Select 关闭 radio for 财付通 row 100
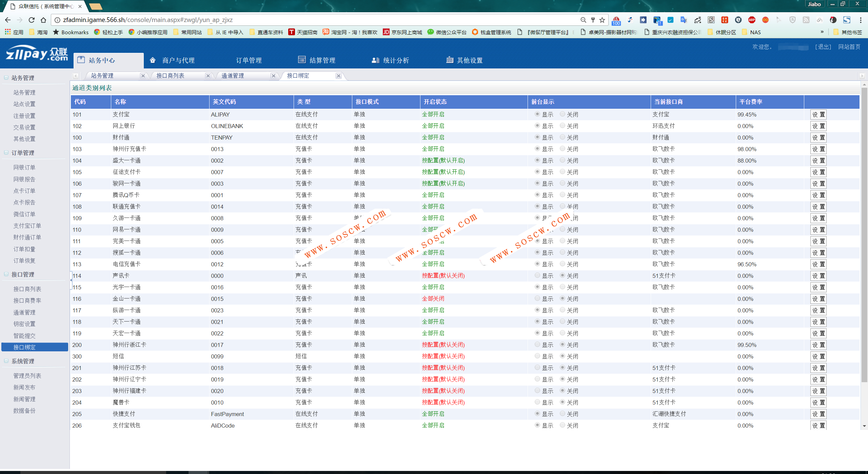 (x=563, y=137)
